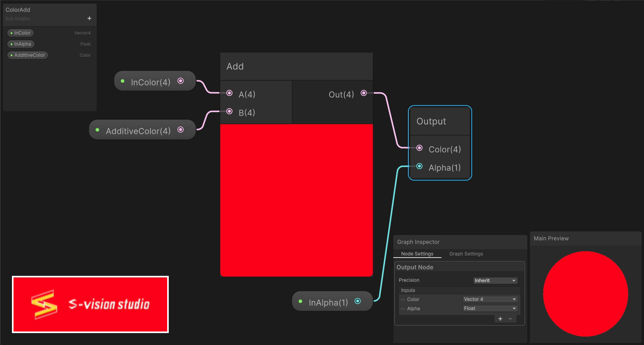This screenshot has width=644, height=345.
Task: Click the Vector4 type label beside InColor
Action: point(82,33)
